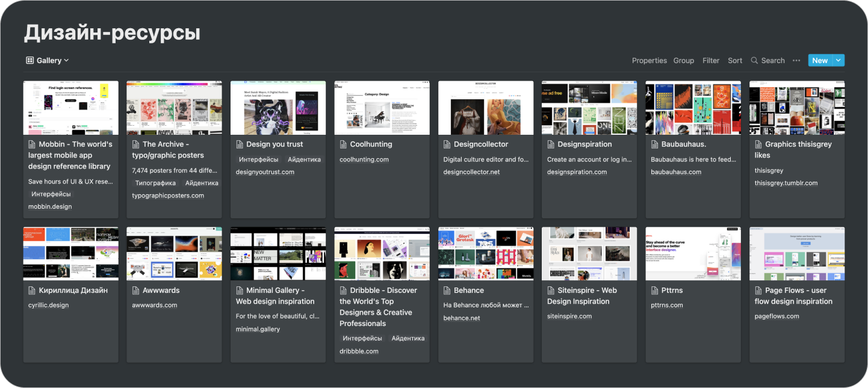Click Айдентика tag on Design you trust
Screen dimensions: 868x388
[x=304, y=160]
